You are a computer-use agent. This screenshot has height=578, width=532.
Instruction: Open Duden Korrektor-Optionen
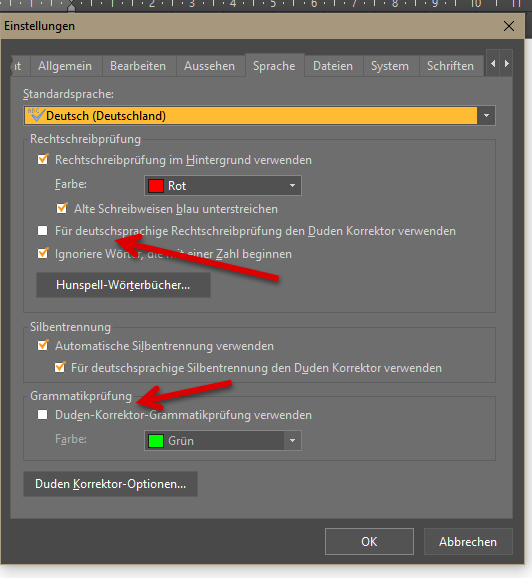point(110,484)
